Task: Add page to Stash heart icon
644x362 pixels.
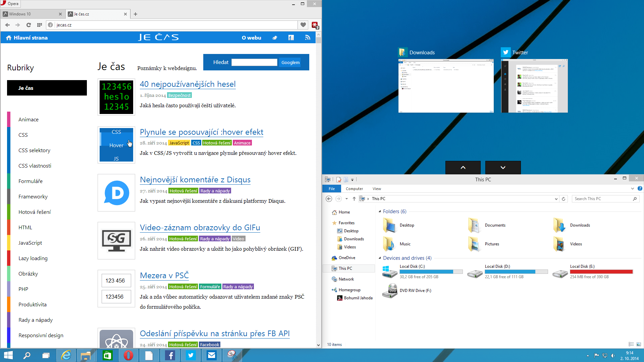Action: click(303, 25)
